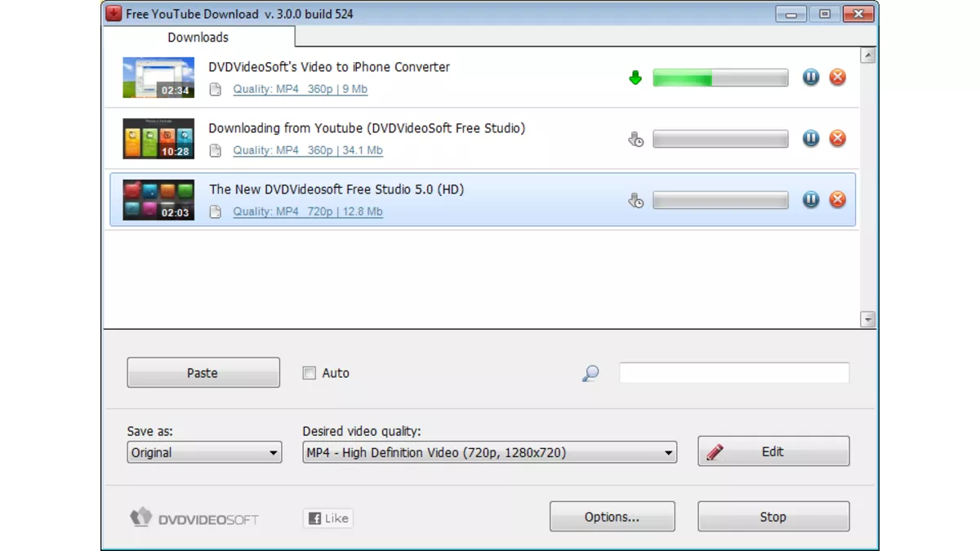Expand the Desired video quality dropdown

489,452
